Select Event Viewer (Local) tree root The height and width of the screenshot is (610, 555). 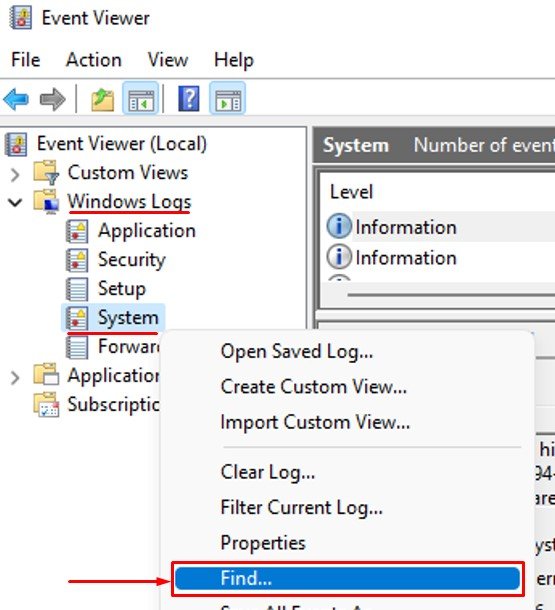click(122, 144)
